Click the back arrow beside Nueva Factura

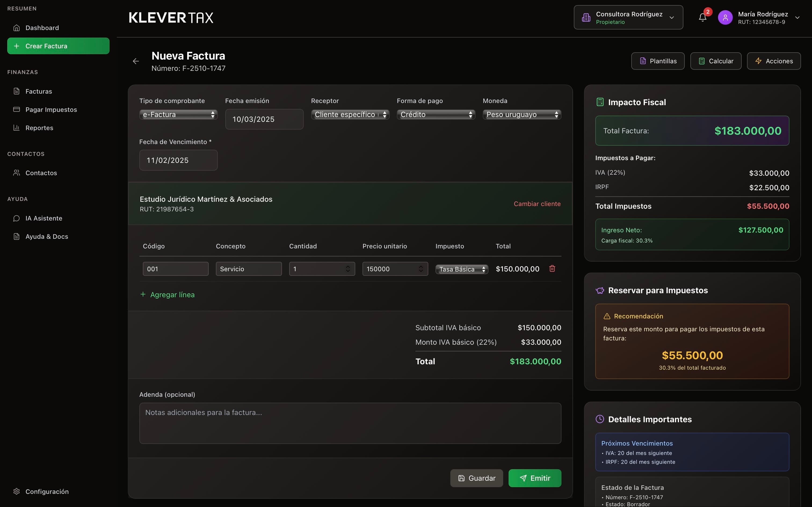click(x=136, y=61)
